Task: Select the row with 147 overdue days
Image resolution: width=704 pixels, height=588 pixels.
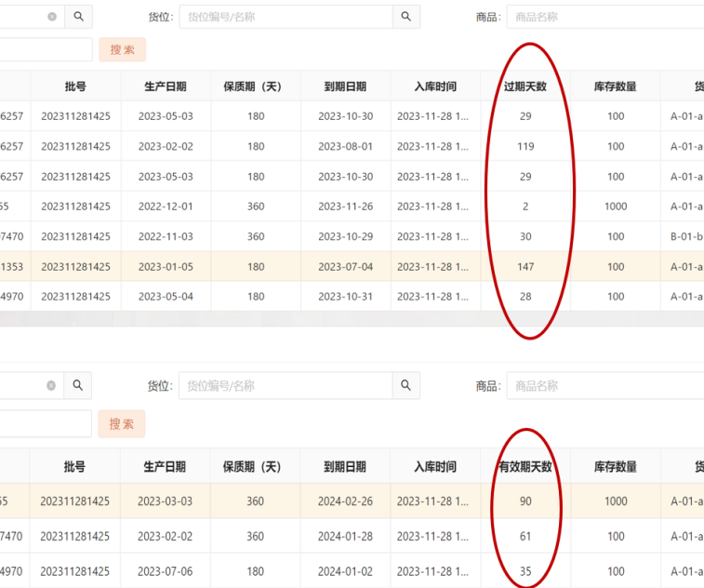Action: click(525, 267)
